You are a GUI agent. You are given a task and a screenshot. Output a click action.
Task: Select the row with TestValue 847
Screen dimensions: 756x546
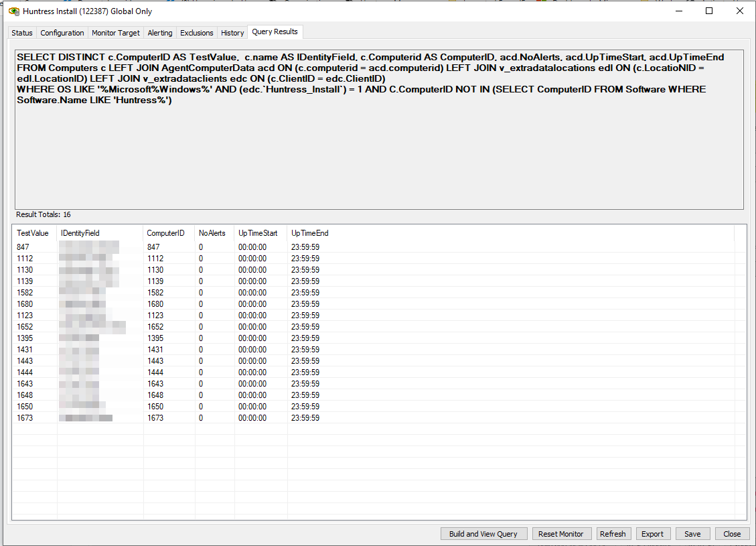tap(33, 247)
